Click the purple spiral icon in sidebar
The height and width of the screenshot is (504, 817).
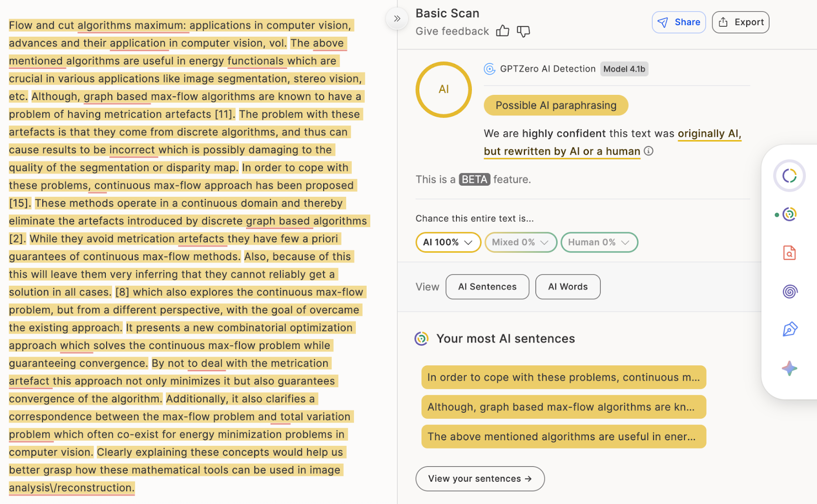point(789,291)
